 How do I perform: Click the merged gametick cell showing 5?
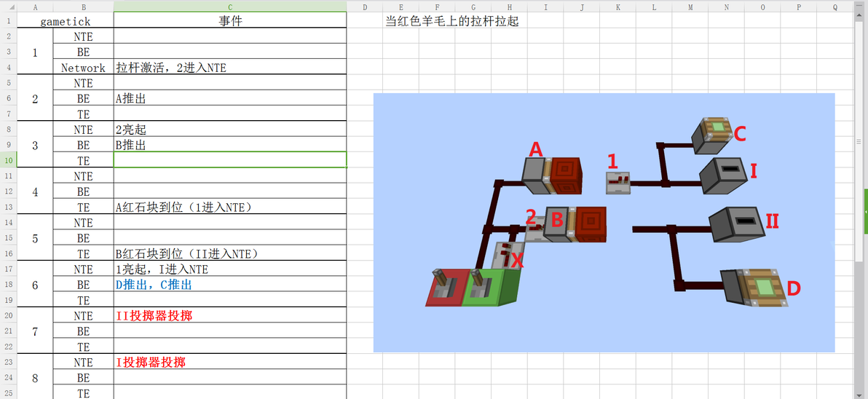pos(35,238)
